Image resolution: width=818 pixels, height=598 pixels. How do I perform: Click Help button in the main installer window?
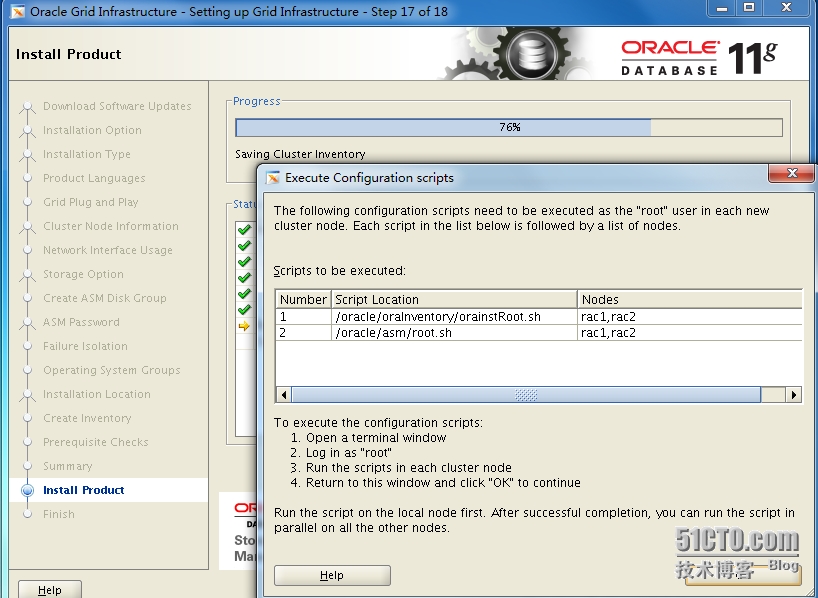pos(50,590)
